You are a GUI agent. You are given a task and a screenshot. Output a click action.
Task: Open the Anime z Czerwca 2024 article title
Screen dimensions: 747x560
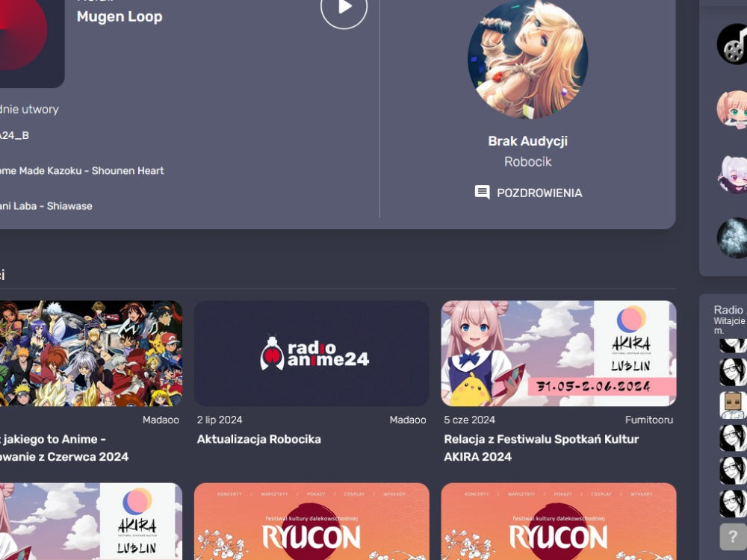pos(64,447)
